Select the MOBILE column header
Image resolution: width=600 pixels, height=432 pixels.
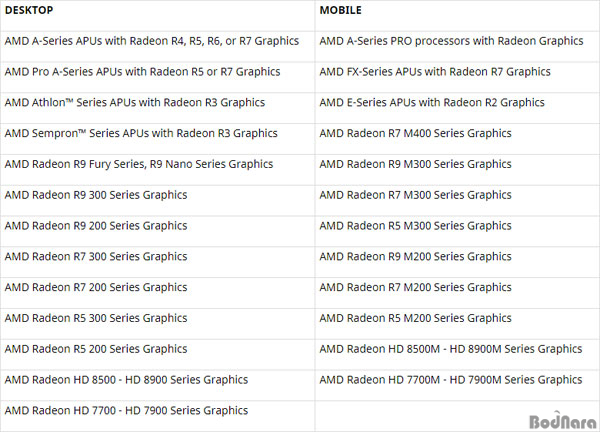pos(340,10)
